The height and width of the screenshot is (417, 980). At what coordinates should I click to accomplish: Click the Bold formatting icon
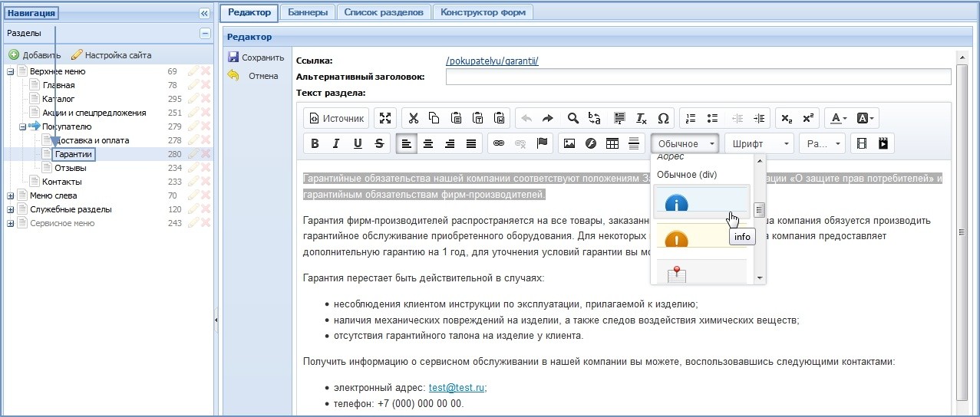(x=315, y=143)
